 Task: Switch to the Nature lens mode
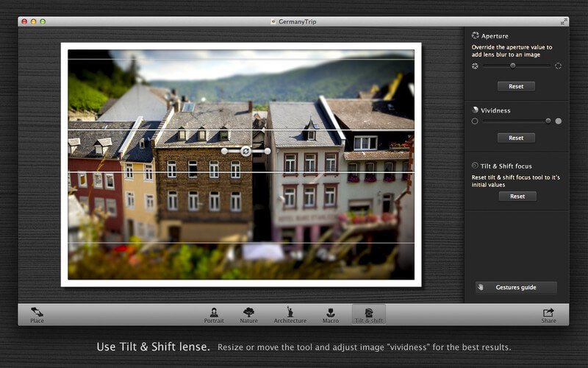coord(249,314)
